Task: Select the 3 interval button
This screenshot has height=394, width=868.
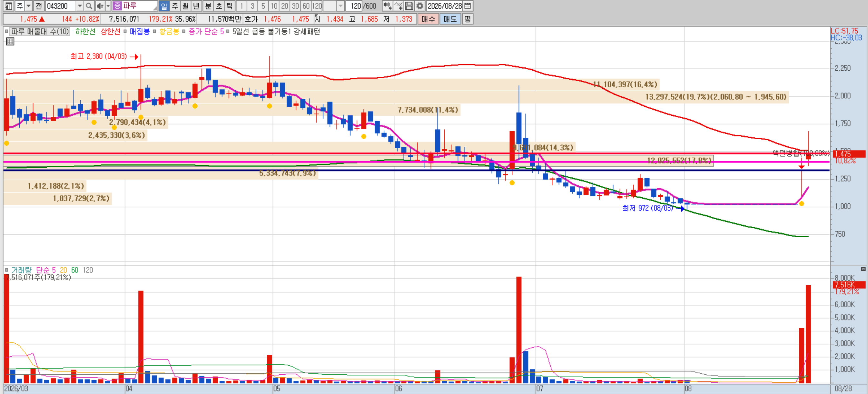Action: click(252, 6)
